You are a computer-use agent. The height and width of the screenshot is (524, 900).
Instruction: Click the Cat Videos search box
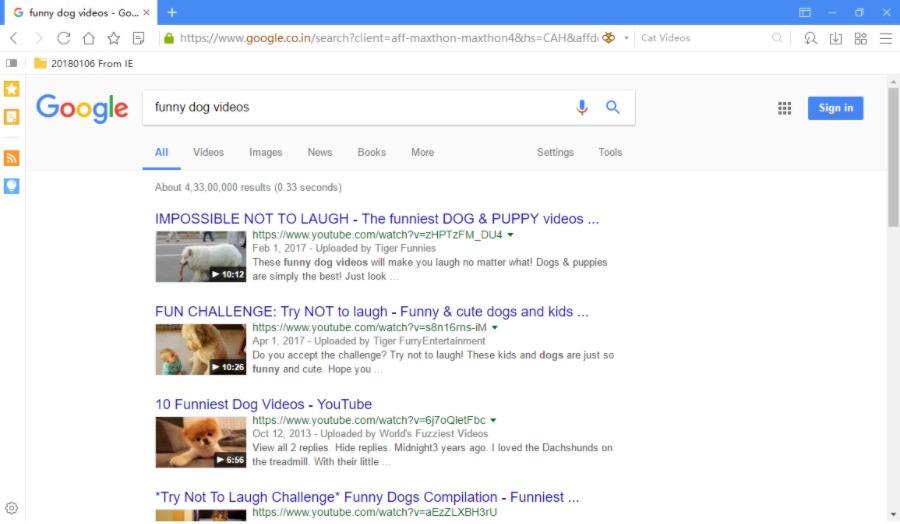tap(703, 38)
